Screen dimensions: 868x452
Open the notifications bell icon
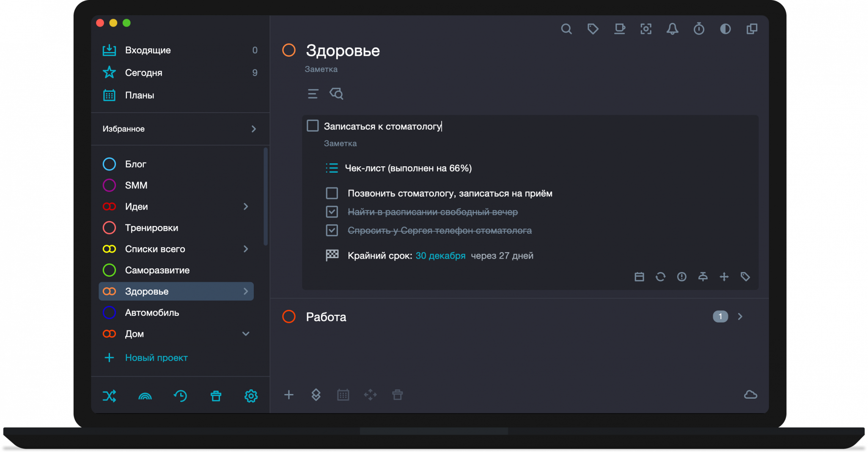(673, 29)
